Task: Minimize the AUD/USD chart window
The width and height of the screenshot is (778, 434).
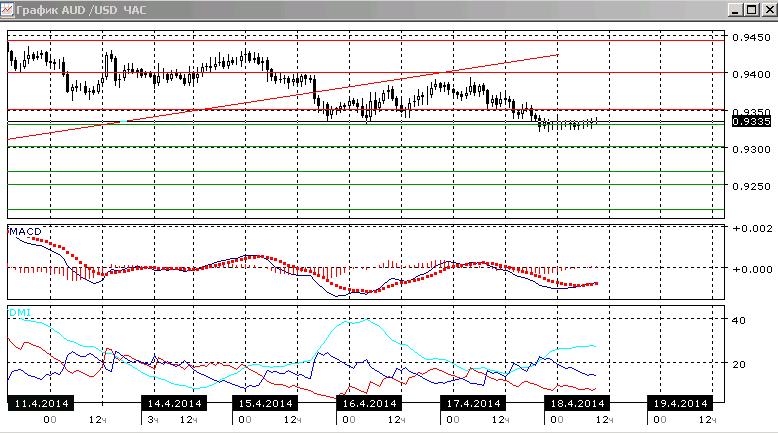Action: tap(736, 10)
